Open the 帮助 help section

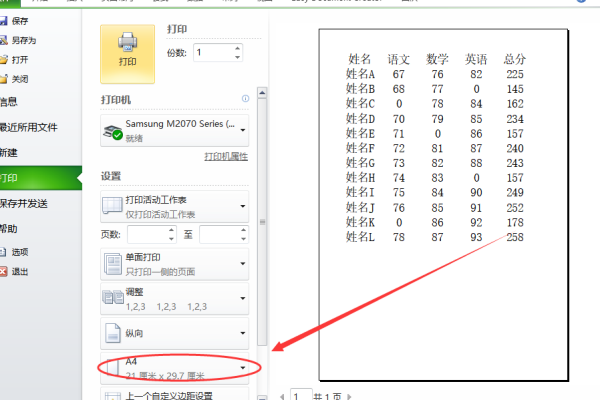[8, 229]
